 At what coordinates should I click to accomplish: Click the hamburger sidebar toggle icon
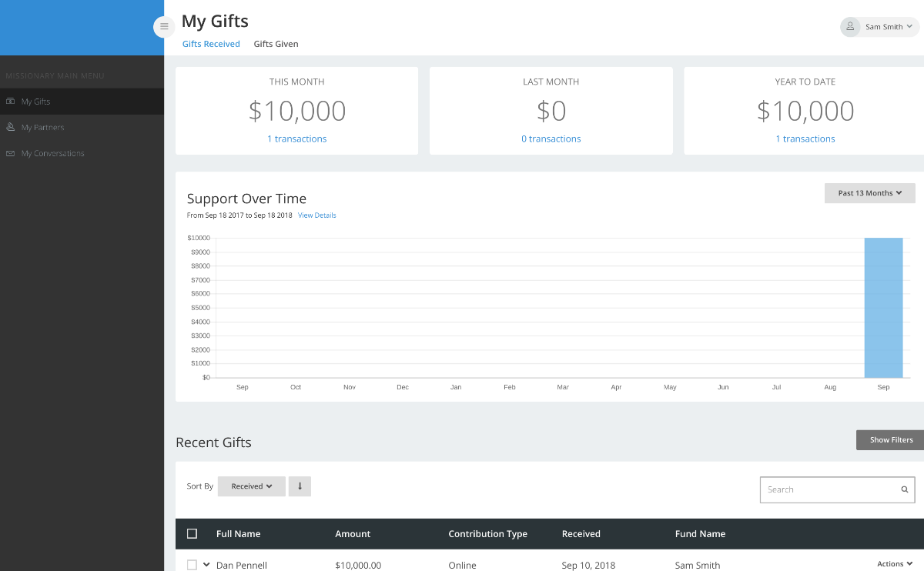(164, 26)
